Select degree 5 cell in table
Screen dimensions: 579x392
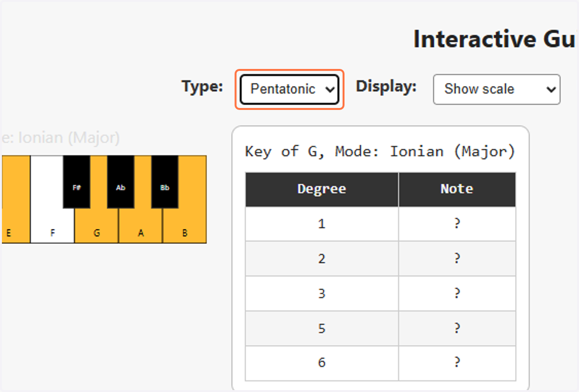coord(322,328)
